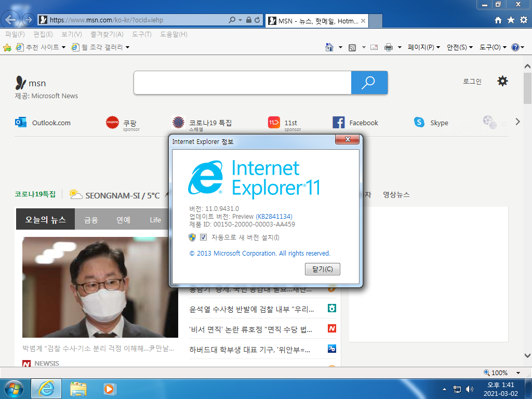This screenshot has height=399, width=532.
Task: Show hidden tray icons arrow
Action: 445,389
